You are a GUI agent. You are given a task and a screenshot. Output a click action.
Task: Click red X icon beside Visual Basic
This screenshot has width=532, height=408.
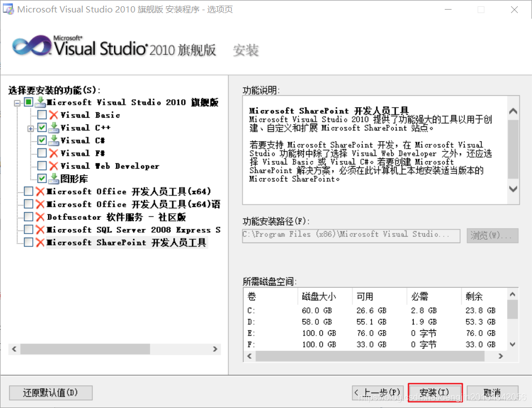53,115
